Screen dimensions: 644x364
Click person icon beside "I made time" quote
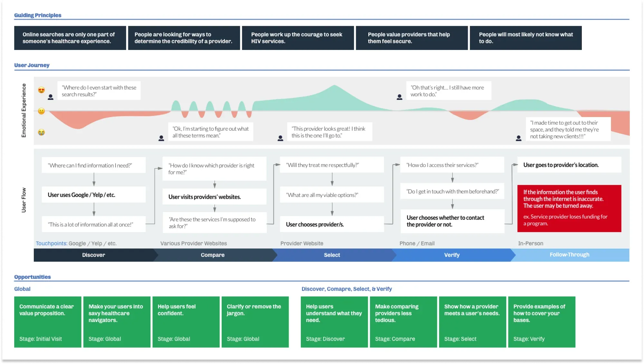(519, 138)
